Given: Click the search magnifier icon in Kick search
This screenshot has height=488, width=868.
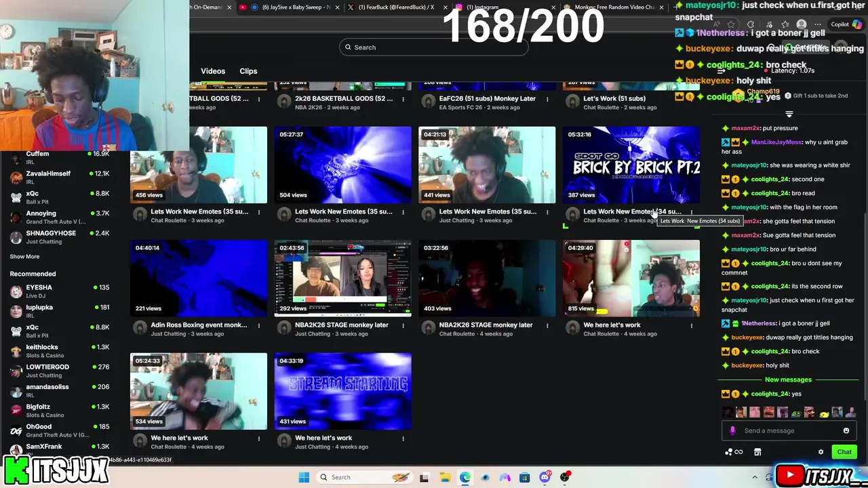Looking at the screenshot, I should [348, 47].
